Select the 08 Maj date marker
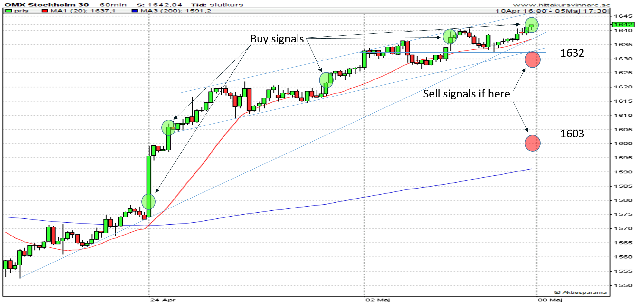 (550, 300)
